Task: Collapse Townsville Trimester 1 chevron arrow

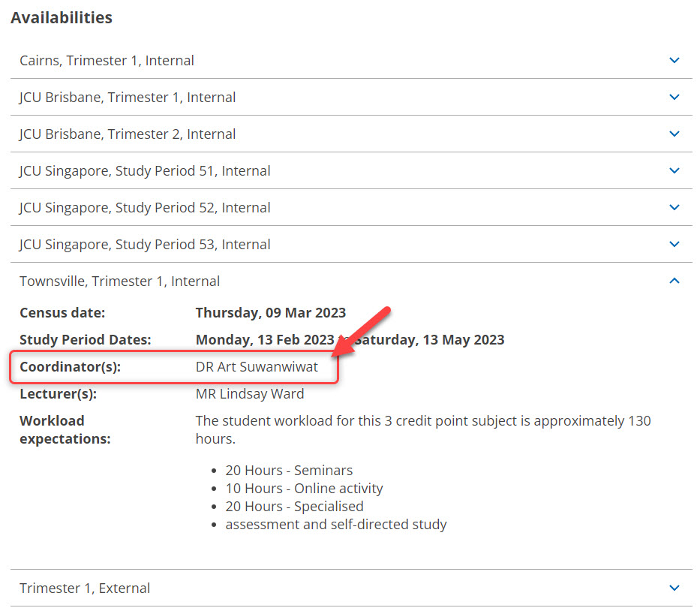Action: click(674, 281)
